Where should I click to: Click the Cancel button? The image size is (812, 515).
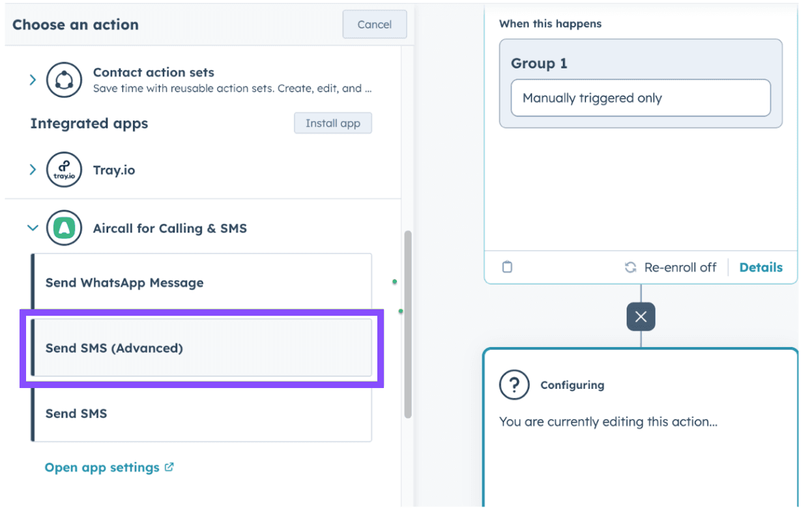(x=374, y=23)
